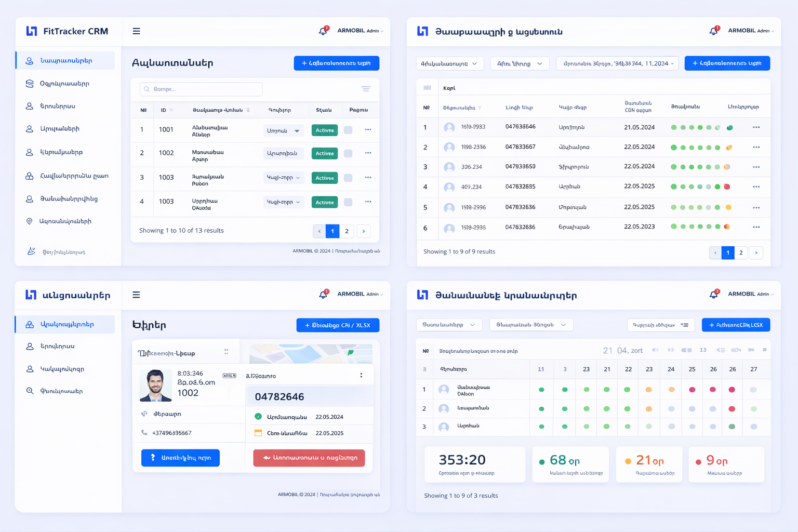Click the blue CRi / XLSX export button
This screenshot has width=798, height=532.
(338, 325)
